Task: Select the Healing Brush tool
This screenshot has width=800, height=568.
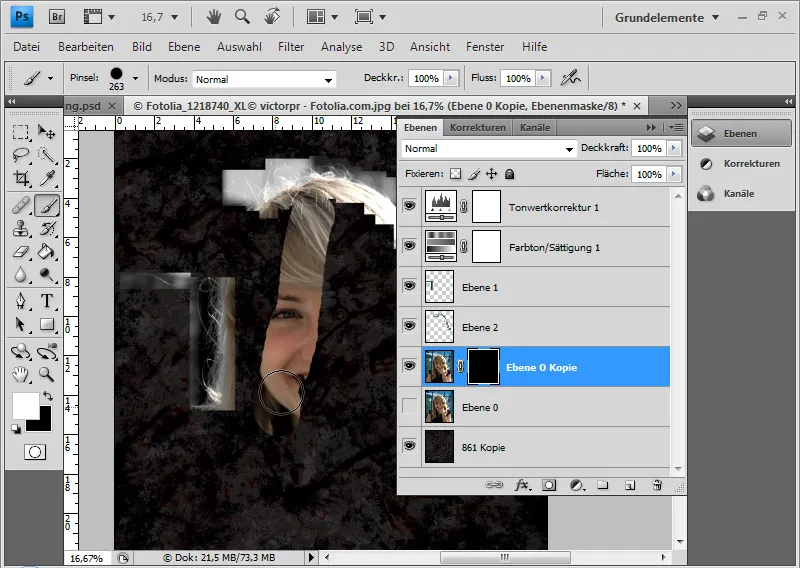Action: (20, 206)
